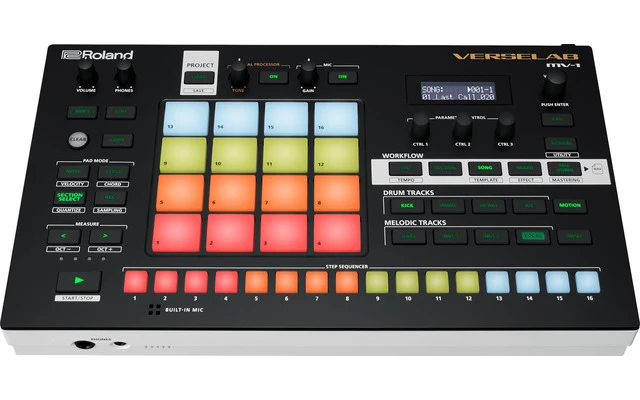
Task: Click the EDIT button under the Phones knob
Action: pyautogui.click(x=121, y=112)
